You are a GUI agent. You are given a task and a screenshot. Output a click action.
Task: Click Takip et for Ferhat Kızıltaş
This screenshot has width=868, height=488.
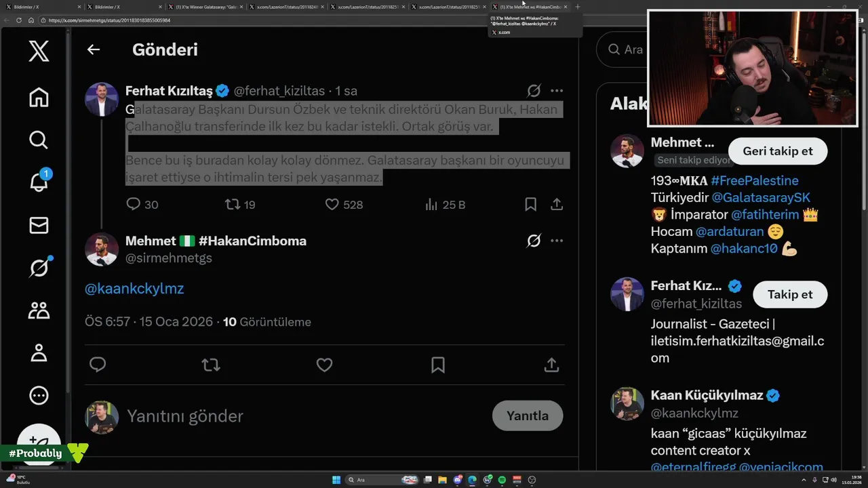[790, 294]
